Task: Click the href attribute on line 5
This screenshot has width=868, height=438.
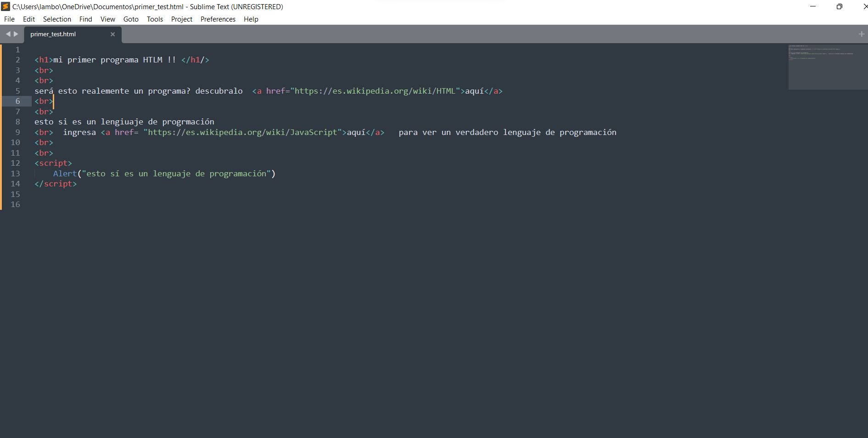Action: click(x=275, y=91)
